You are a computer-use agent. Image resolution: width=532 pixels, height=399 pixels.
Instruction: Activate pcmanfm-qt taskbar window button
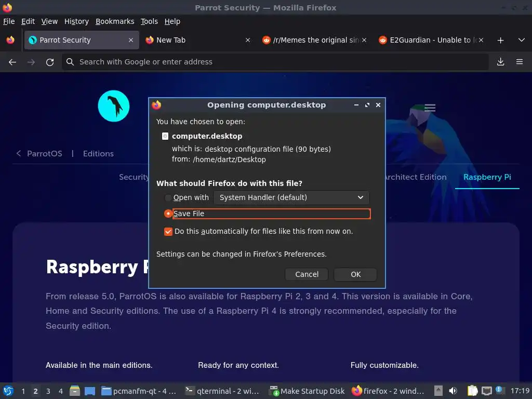139,391
